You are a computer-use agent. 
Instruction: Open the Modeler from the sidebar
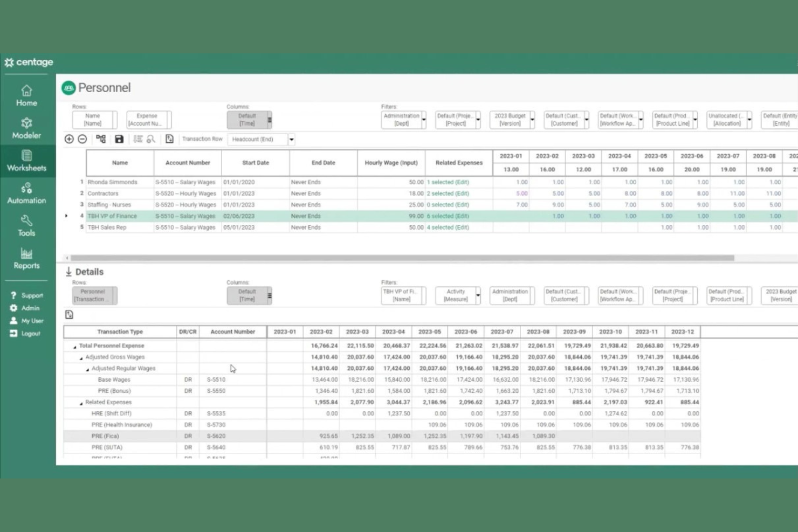26,128
